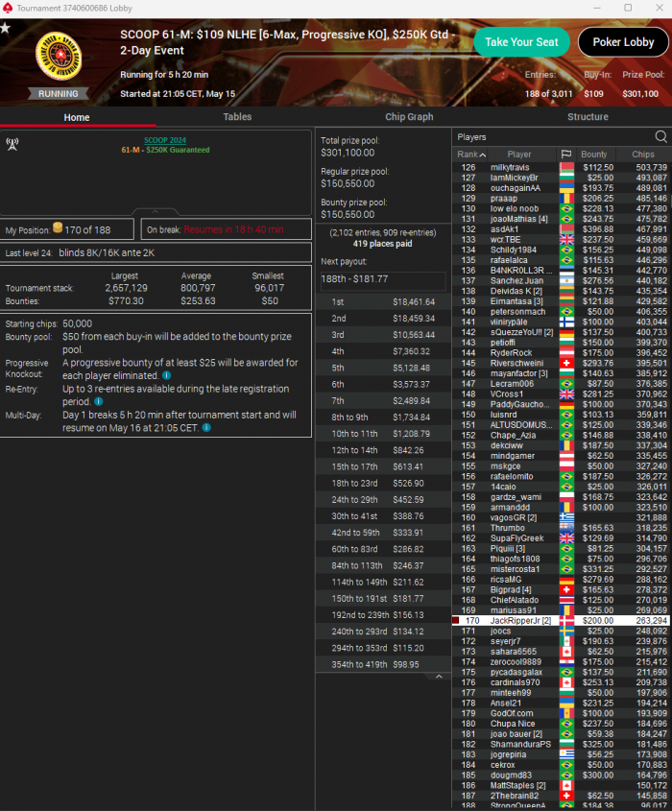Click the flag next to vagosGR [2]
672x811 pixels.
[x=566, y=517]
